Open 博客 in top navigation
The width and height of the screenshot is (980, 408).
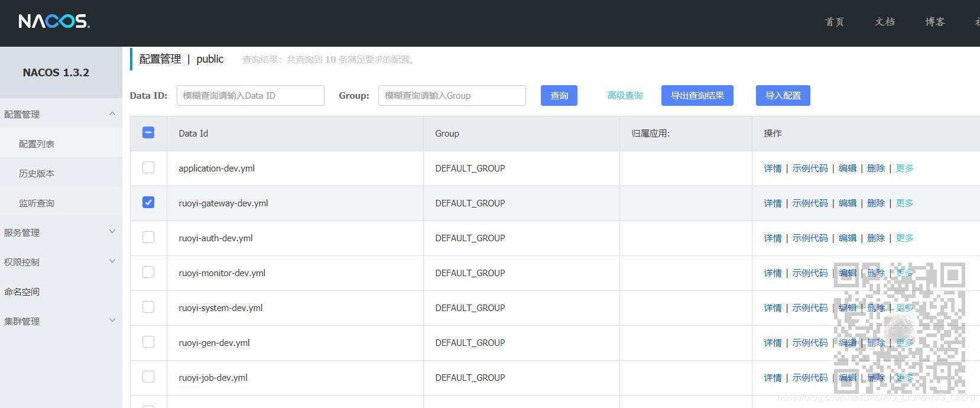(x=935, y=22)
